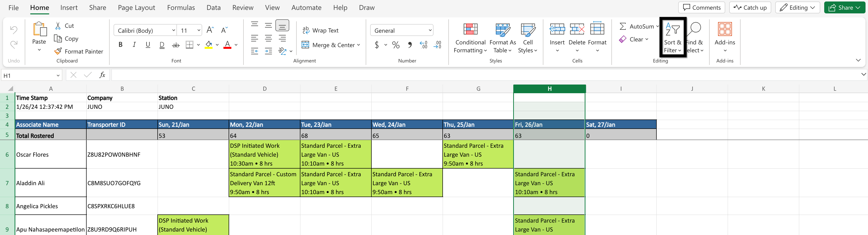Click the Undo arrow icon
The width and height of the screenshot is (868, 235).
pyautogui.click(x=14, y=30)
